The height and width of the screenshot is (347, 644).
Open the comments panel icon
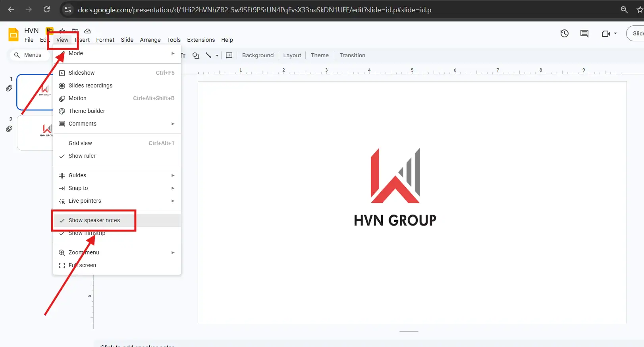584,34
